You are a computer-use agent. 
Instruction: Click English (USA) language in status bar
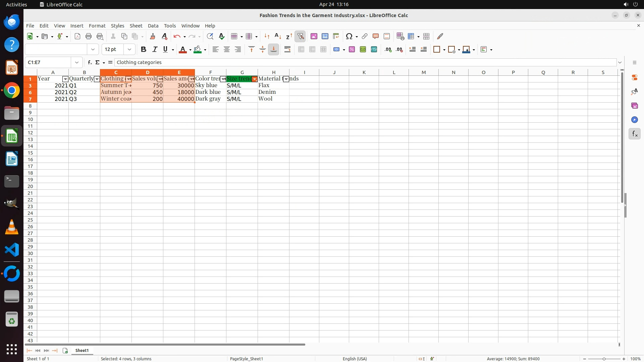355,359
